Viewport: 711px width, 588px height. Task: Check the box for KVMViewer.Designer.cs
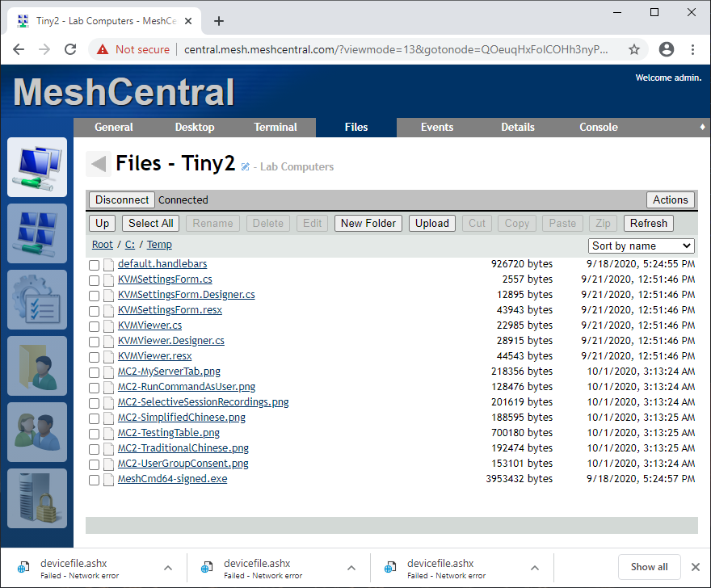point(94,342)
